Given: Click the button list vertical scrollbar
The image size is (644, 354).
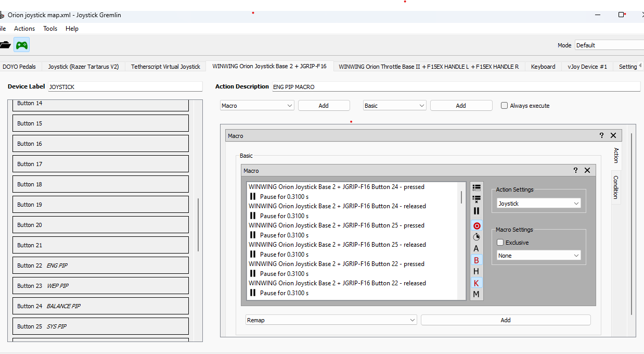Looking at the screenshot, I should tap(198, 225).
